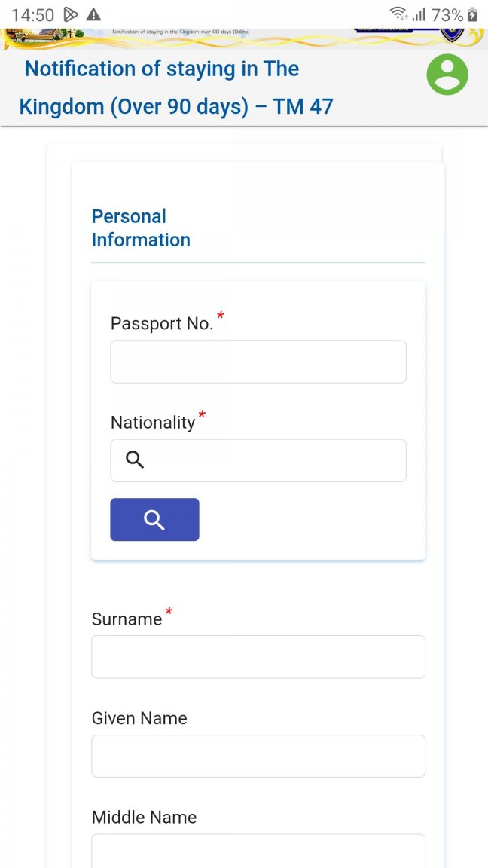The image size is (488, 868).
Task: Open the green user profile avatar
Action: (447, 74)
